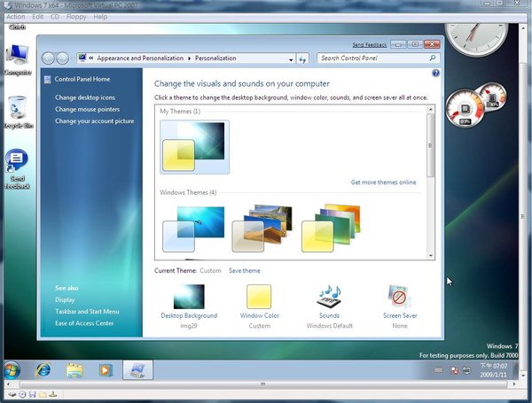The image size is (532, 403).
Task: Open the Recycle Bin desktop icon
Action: tap(18, 112)
